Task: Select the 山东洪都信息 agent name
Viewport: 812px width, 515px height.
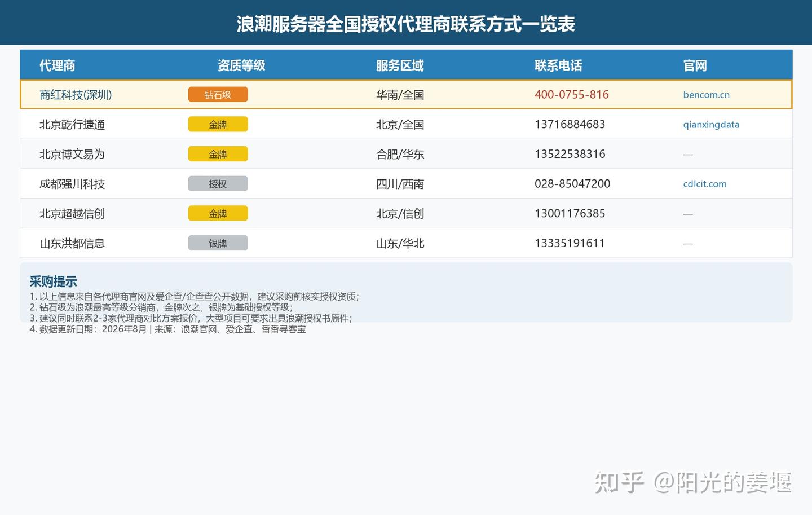Action: (x=72, y=244)
